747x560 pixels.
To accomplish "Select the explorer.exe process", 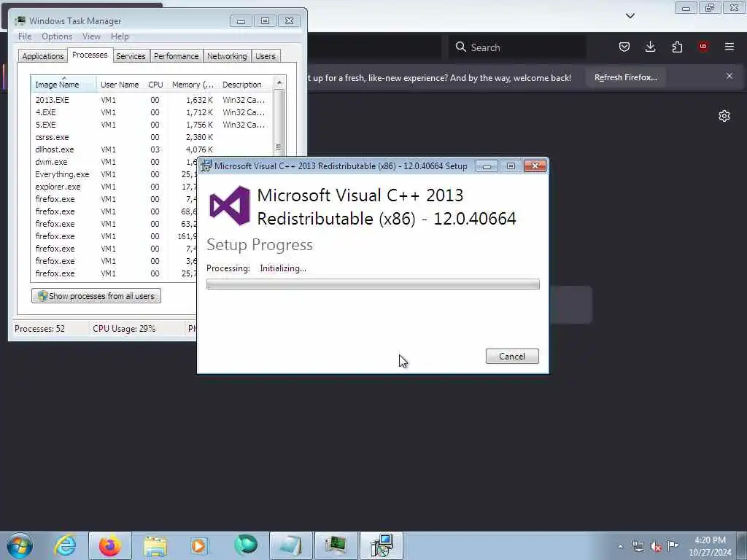I will click(x=115, y=187).
